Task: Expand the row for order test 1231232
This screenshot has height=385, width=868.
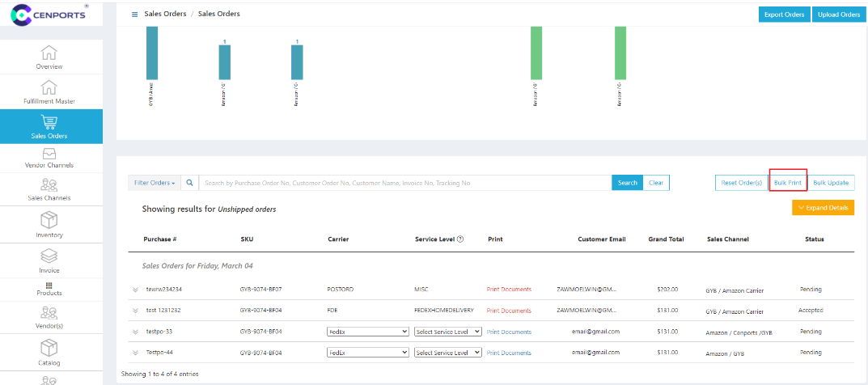Action: [135, 311]
